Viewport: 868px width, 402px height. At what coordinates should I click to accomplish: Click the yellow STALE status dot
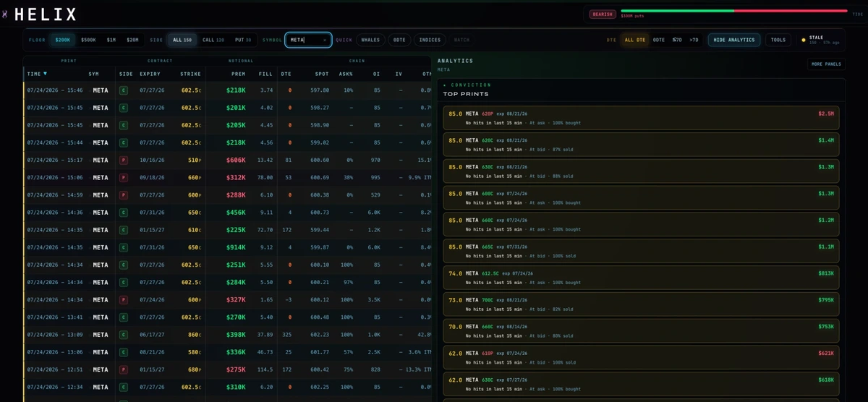(x=804, y=40)
